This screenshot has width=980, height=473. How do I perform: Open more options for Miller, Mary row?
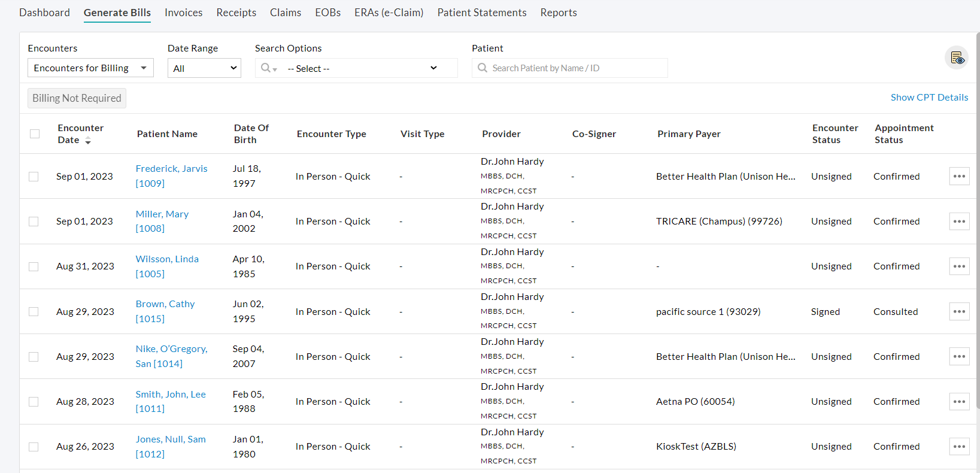click(x=959, y=222)
